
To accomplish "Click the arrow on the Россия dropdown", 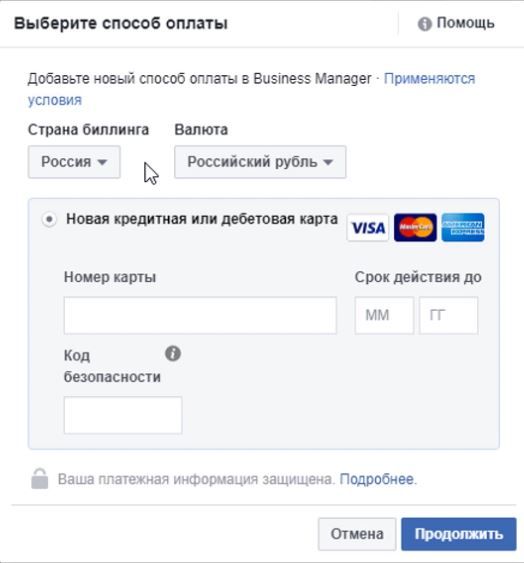I will click(102, 162).
